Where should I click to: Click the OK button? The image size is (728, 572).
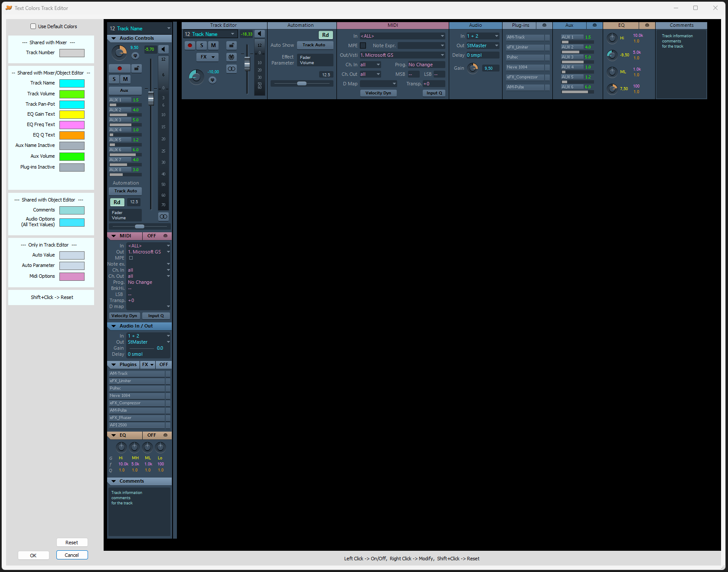[x=33, y=555]
